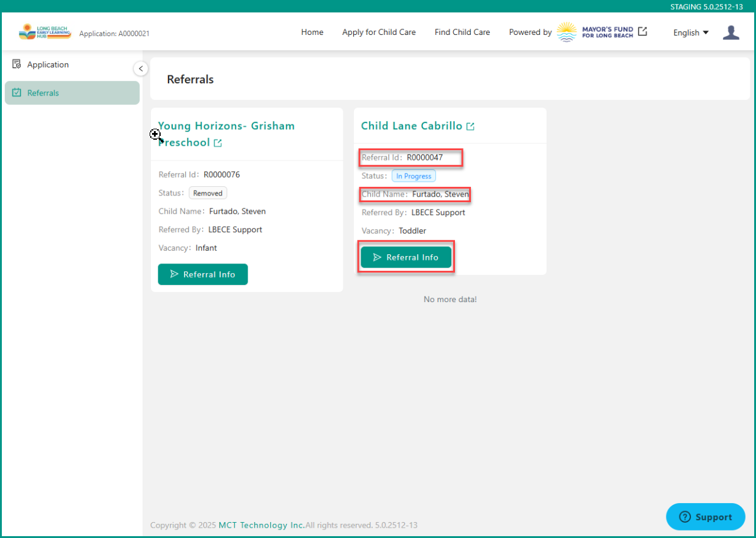Click the STAGING 5.0.2512-13 version label
The height and width of the screenshot is (538, 756).
click(707, 7)
